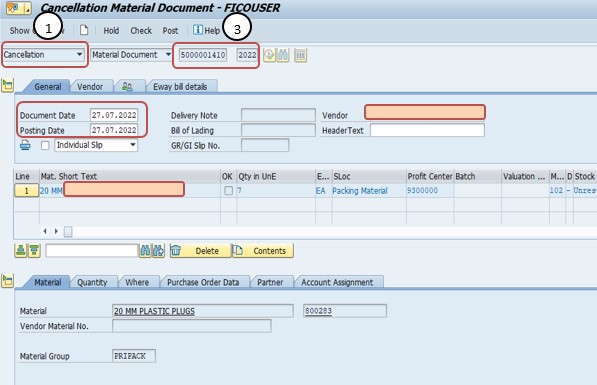Click the second green item icon with filter
597x385 pixels.
pyautogui.click(x=34, y=251)
